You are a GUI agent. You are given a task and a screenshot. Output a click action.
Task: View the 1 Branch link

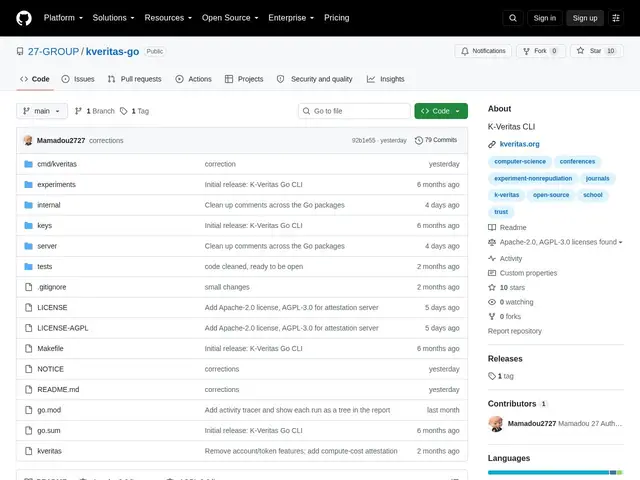[95, 111]
